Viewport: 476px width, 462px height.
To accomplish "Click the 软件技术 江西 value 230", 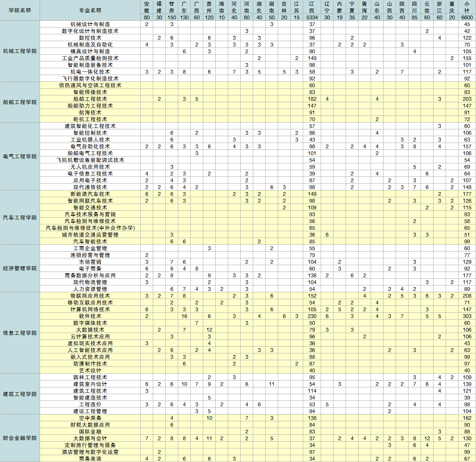I will (x=312, y=316).
